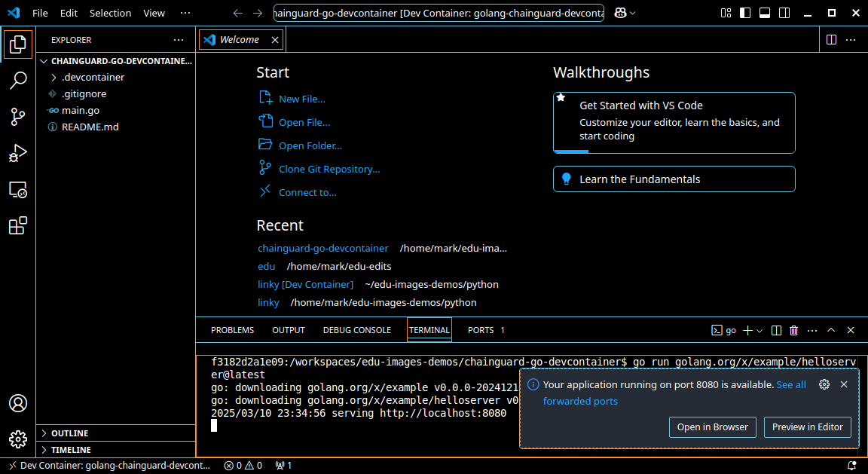
Task: Open editor More Actions ellipsis
Action: coord(851,40)
